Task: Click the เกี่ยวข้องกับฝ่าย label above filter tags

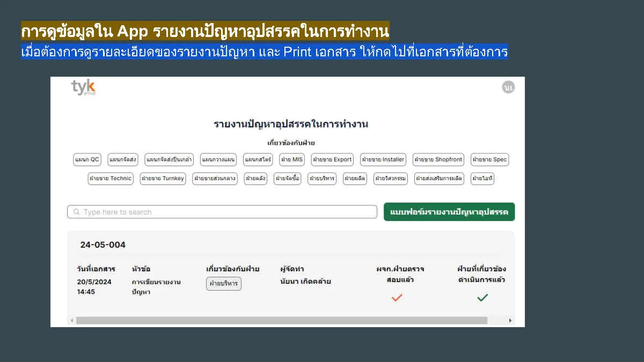Action: [291, 143]
